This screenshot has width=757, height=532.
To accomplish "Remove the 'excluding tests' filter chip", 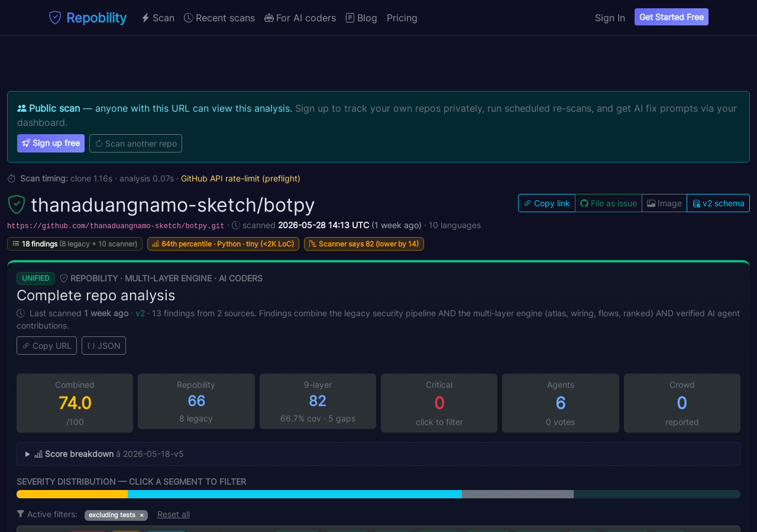I will 141,515.
